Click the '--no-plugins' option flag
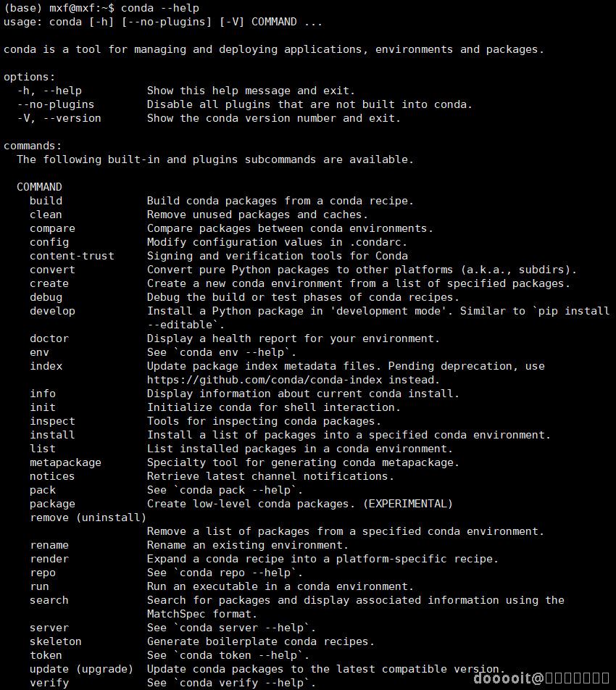The image size is (616, 690). pos(56,104)
